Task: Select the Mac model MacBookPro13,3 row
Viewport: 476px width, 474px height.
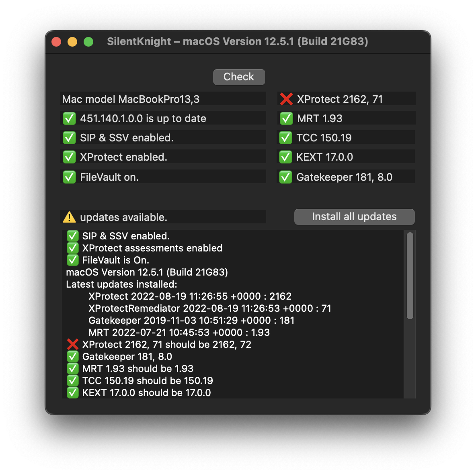Action: (163, 98)
